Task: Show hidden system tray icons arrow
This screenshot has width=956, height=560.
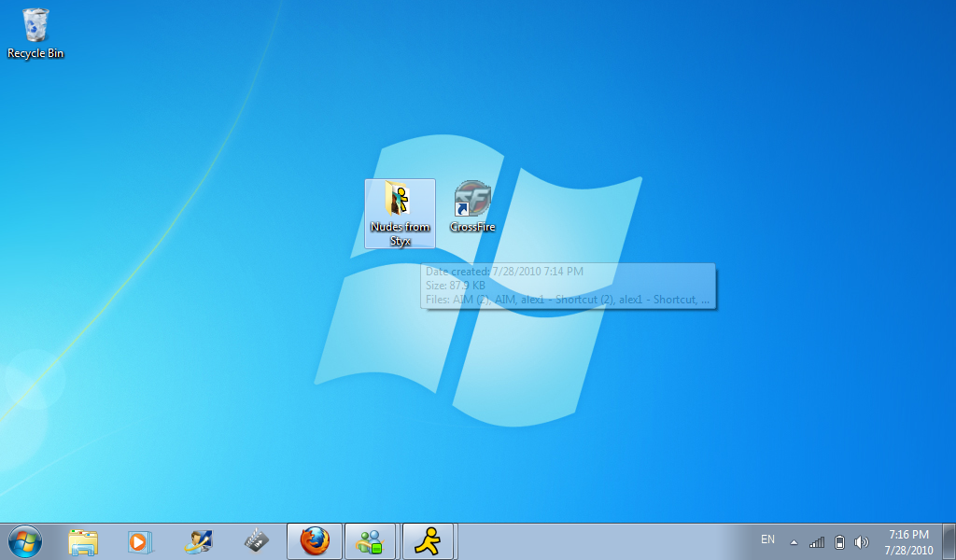Action: (x=794, y=542)
